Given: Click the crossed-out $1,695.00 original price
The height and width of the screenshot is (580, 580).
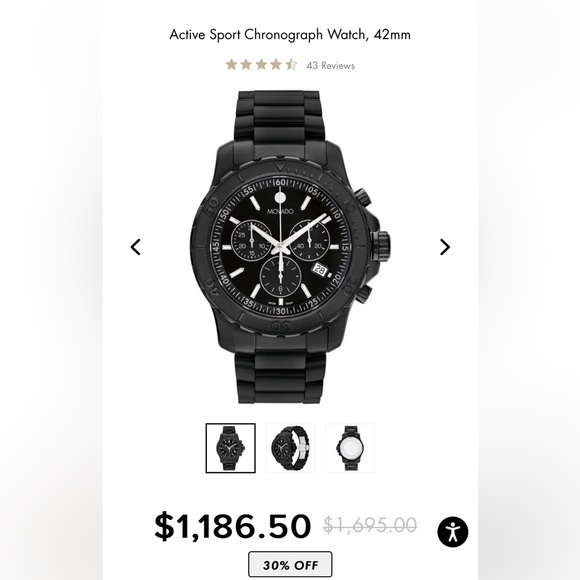Looking at the screenshot, I should click(x=370, y=525).
